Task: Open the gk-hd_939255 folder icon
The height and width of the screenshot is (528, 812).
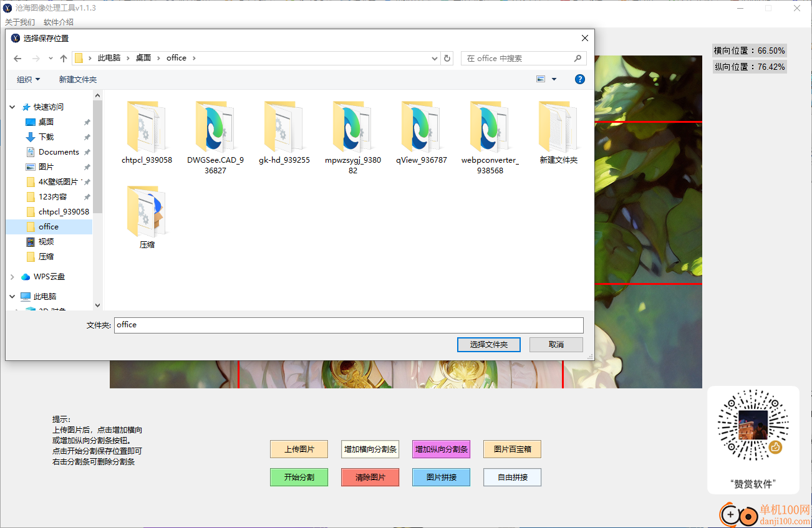Action: pos(284,127)
